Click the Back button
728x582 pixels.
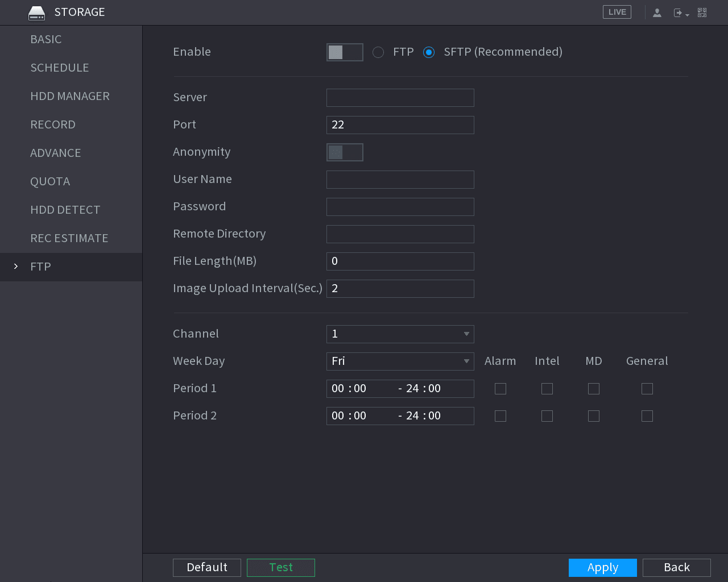677,568
